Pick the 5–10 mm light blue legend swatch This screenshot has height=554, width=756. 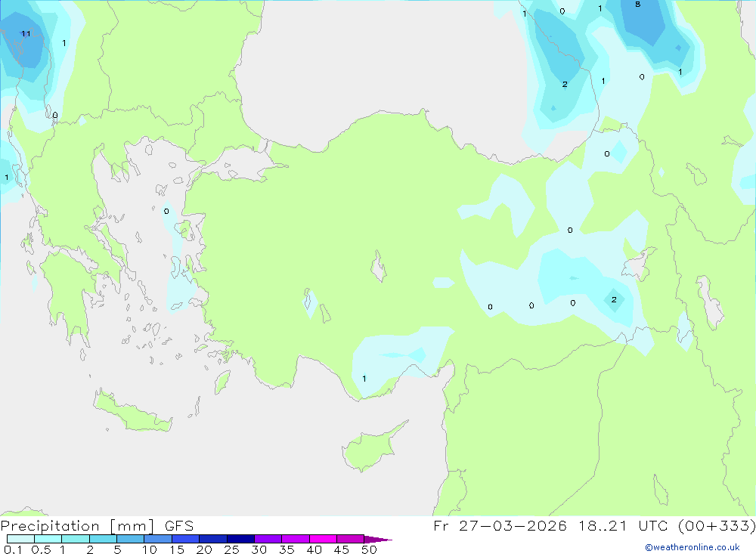tap(131, 539)
